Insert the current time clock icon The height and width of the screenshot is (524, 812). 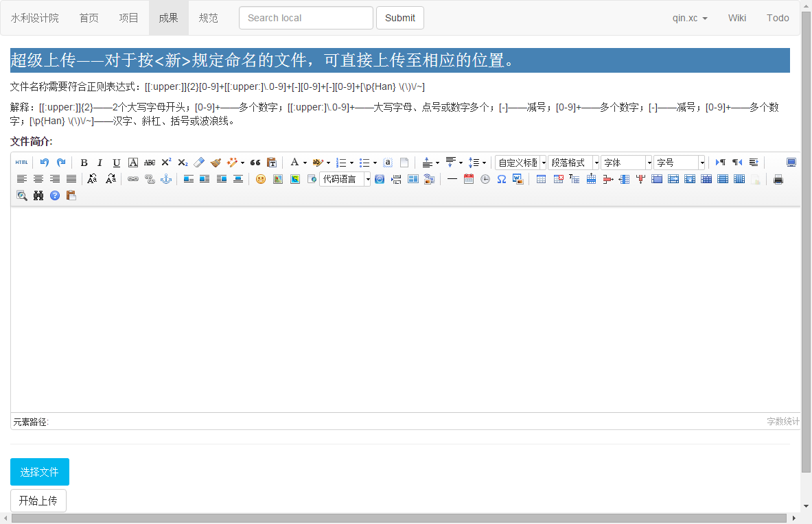[x=485, y=179]
